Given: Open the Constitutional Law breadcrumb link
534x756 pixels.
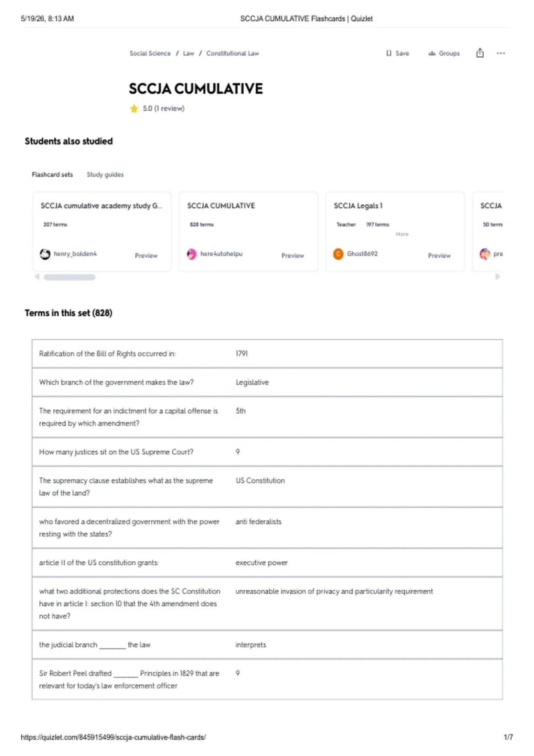Looking at the screenshot, I should pos(232,53).
